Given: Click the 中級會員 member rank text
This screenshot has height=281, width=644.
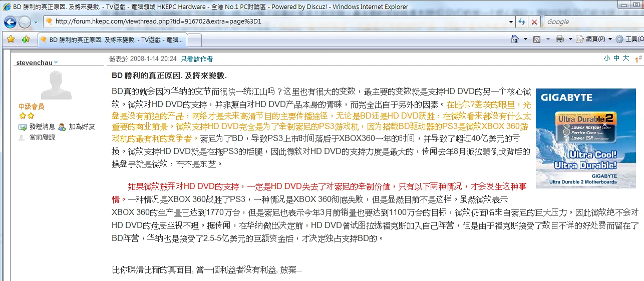Looking at the screenshot, I should (x=31, y=106).
